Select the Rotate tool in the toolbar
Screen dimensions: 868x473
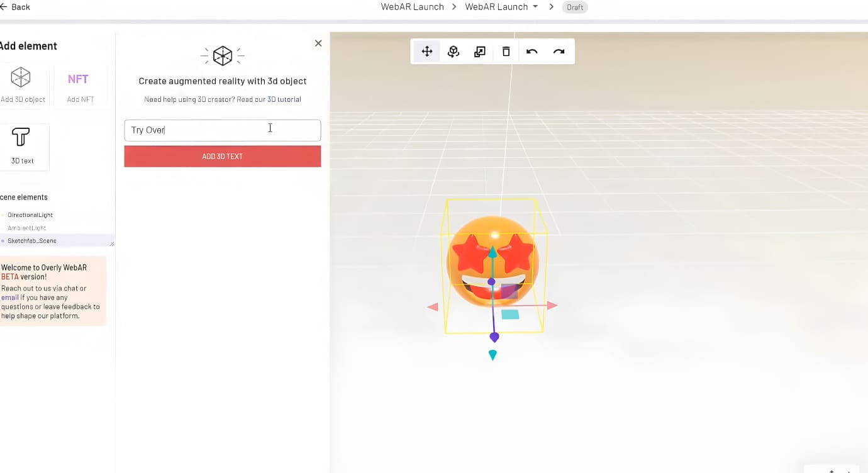453,52
